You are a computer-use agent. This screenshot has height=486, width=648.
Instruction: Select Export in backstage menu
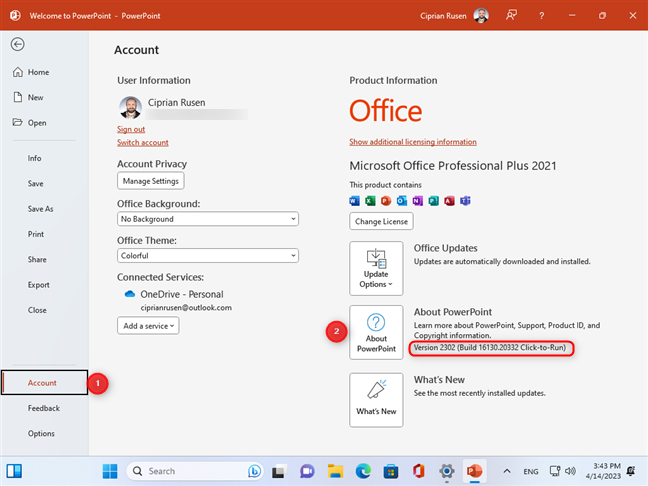coord(38,285)
